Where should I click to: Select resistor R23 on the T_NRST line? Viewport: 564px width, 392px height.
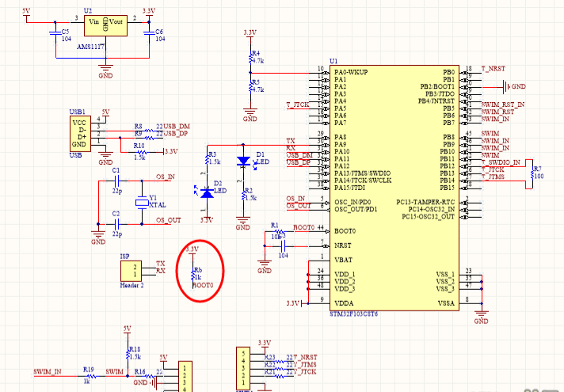[x=278, y=362]
